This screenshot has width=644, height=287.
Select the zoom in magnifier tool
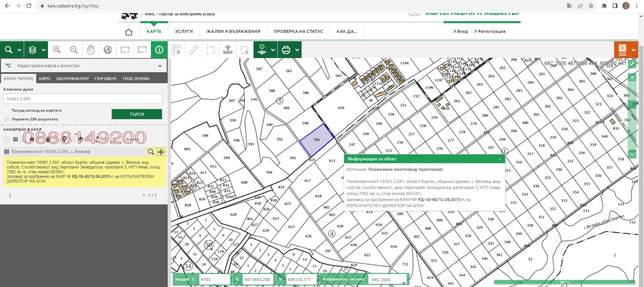pos(57,50)
